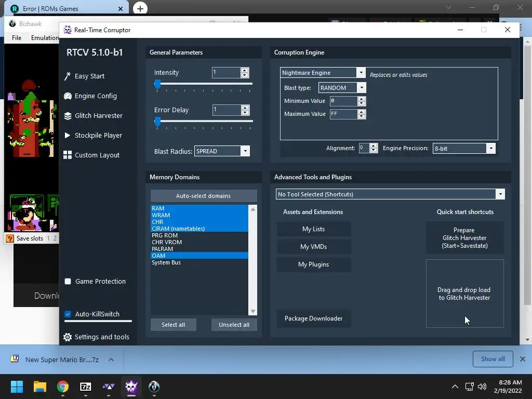Image resolution: width=532 pixels, height=399 pixels.
Task: Click the Intensity spinner arrows
Action: click(245, 73)
